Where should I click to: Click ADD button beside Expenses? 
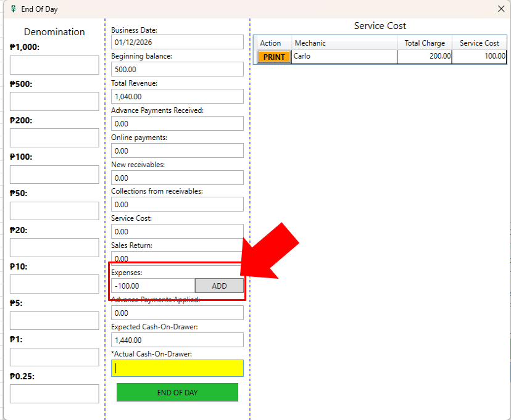click(x=219, y=286)
